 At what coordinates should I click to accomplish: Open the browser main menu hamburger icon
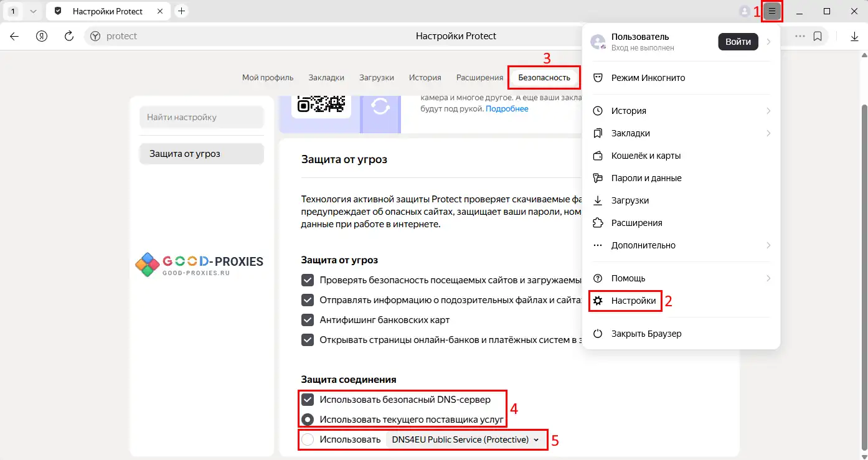point(772,11)
